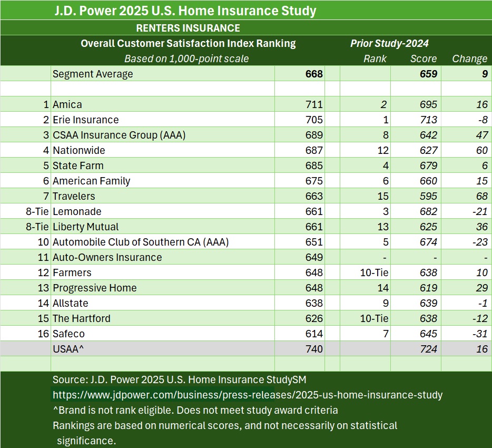Select the RENTERS INSURANCE header cell

[188, 28]
